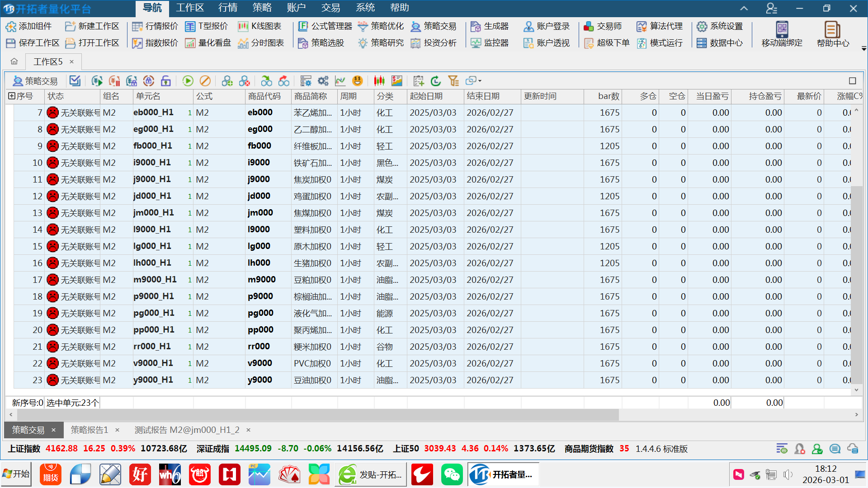The image size is (868, 488).
Task: Expand the 序号 column plus box
Action: [x=12, y=96]
